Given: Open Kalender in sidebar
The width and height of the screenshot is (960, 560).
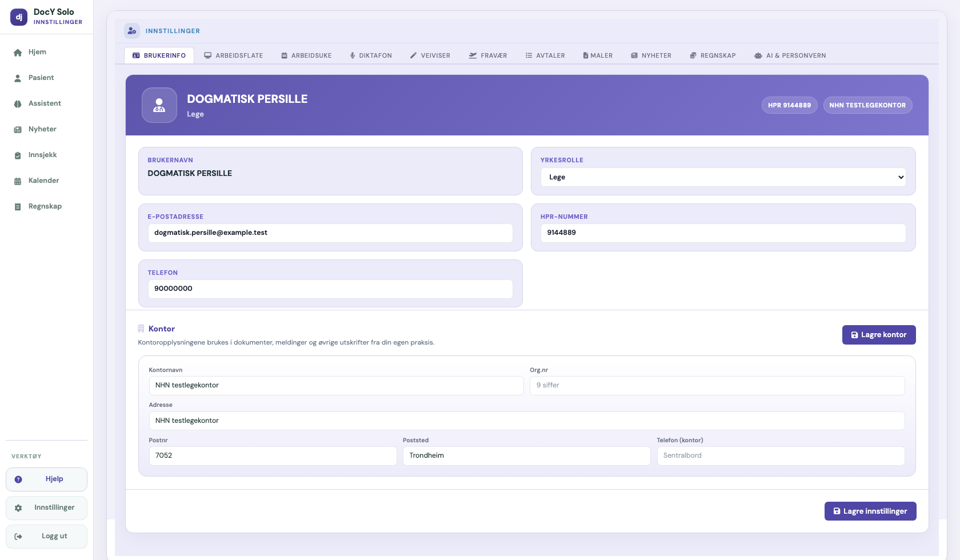Looking at the screenshot, I should click(x=46, y=181).
